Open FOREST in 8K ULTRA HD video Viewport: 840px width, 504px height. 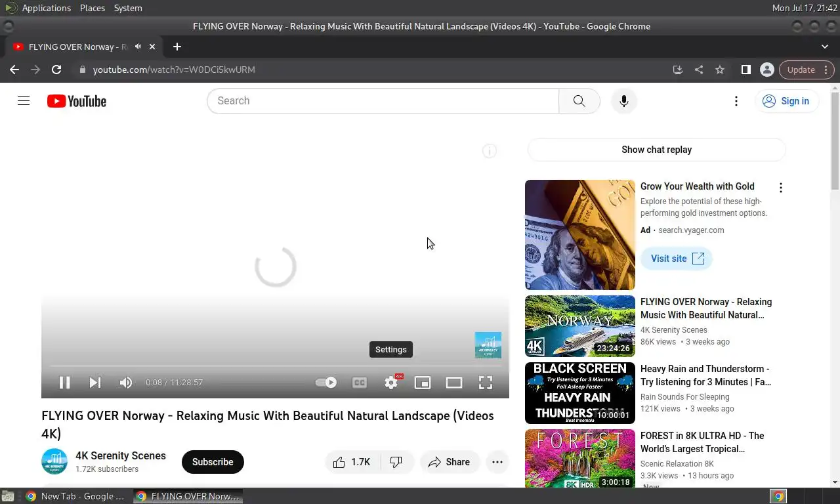click(x=702, y=442)
